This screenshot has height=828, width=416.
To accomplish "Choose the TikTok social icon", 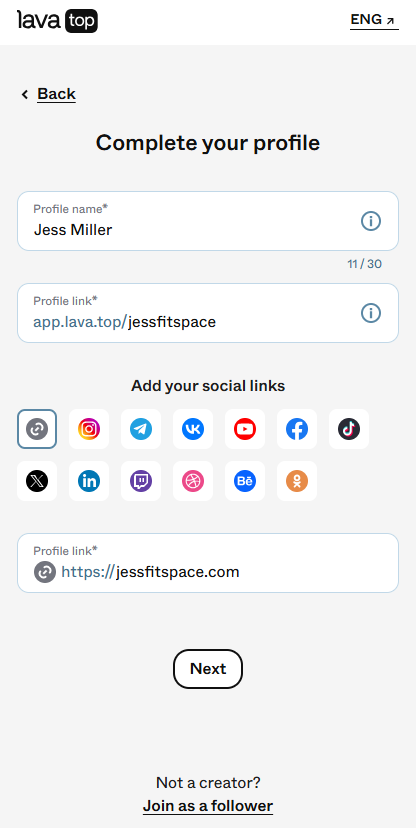I will (349, 429).
